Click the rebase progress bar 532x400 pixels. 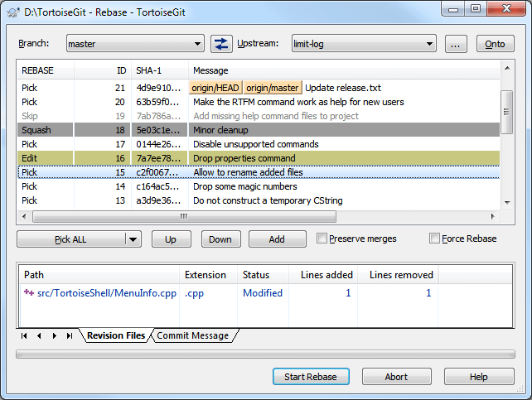point(265,354)
